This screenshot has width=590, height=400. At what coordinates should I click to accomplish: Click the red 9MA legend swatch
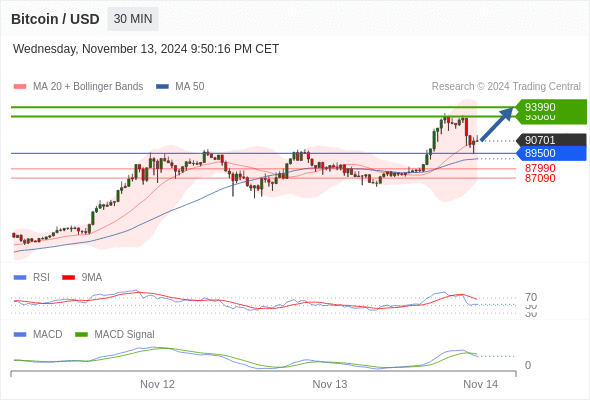[x=68, y=278]
